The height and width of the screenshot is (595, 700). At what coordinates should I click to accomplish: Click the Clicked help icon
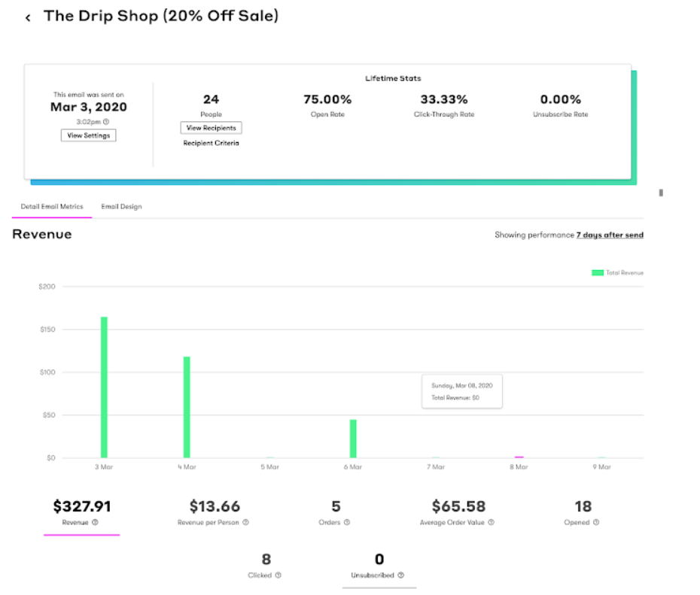(x=278, y=575)
